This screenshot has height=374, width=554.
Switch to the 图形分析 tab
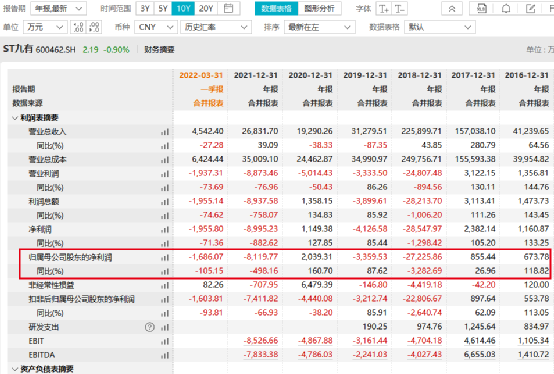[320, 8]
